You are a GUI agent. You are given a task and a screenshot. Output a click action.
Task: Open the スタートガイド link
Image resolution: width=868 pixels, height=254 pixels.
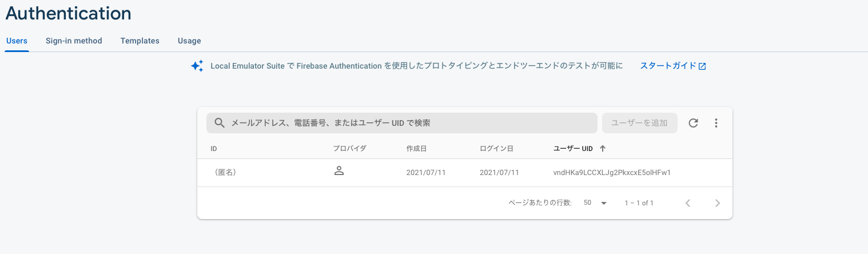coord(668,66)
